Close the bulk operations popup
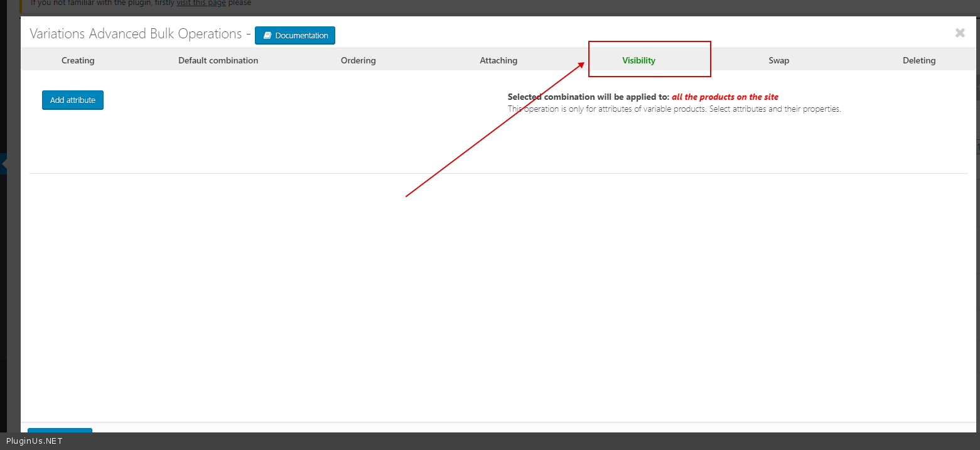 tap(960, 33)
